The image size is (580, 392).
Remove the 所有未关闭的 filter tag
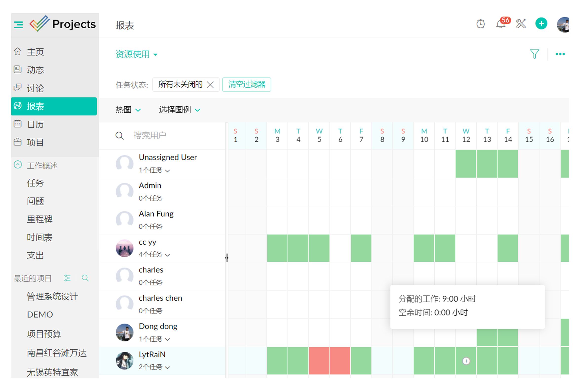pyautogui.click(x=210, y=85)
